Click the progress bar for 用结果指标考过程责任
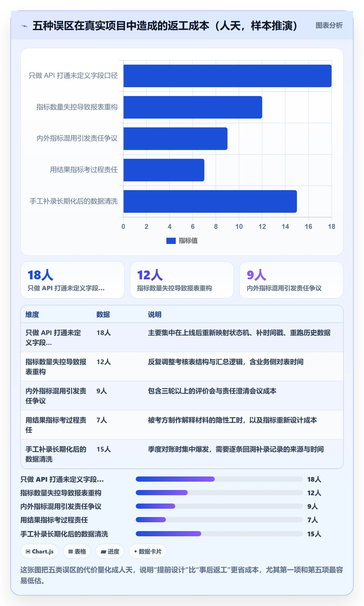 pyautogui.click(x=219, y=520)
